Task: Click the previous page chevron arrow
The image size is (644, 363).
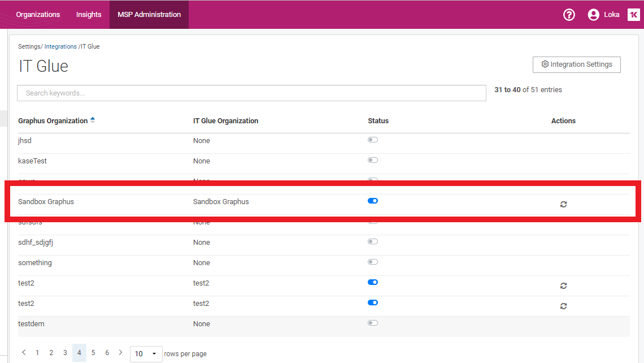Action: click(x=23, y=352)
